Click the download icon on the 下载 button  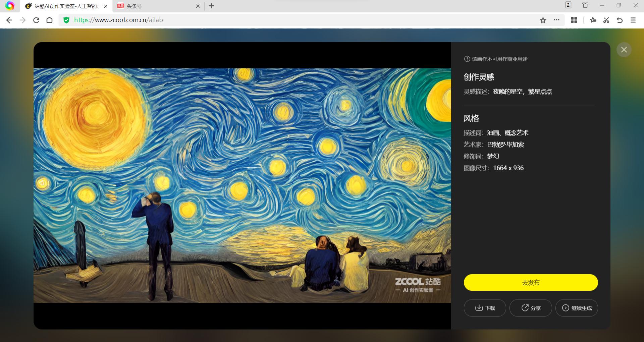coord(478,308)
